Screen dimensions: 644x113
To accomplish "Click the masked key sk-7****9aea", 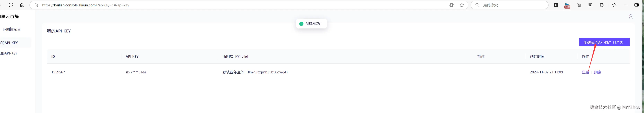I will pyautogui.click(x=136, y=72).
